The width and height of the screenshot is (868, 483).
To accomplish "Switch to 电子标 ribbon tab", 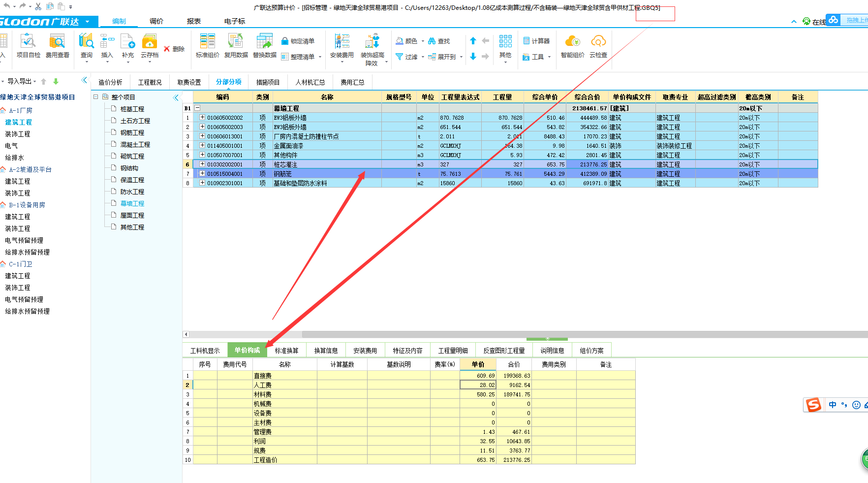I will (x=235, y=21).
